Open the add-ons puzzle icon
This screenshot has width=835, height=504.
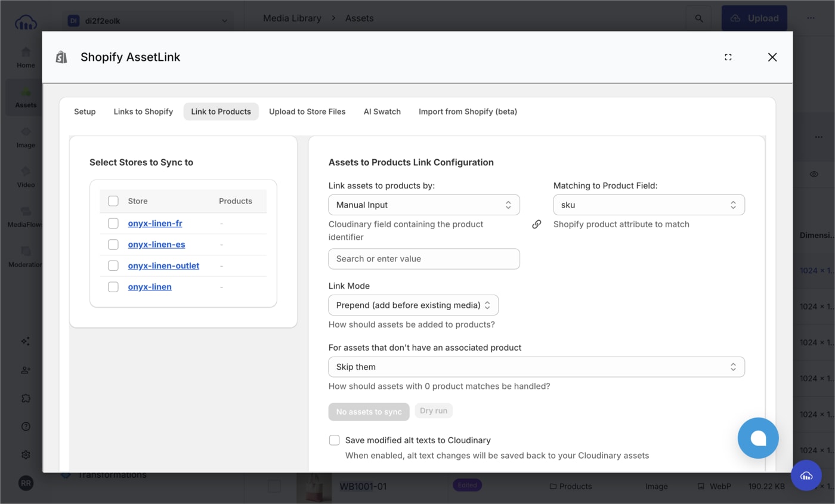pos(26,398)
